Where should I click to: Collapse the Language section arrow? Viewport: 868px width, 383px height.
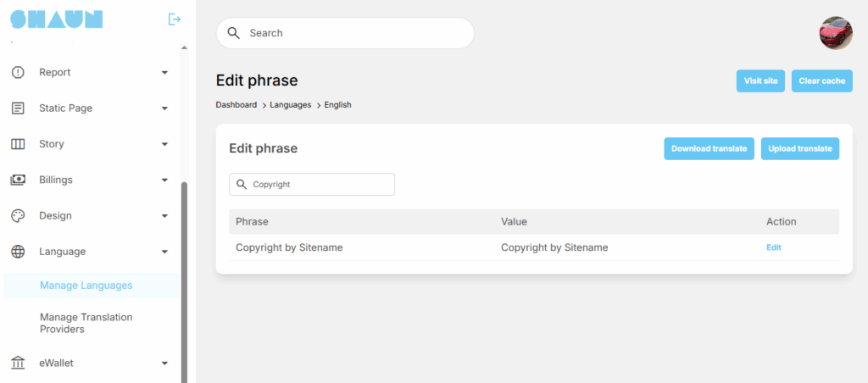point(164,252)
